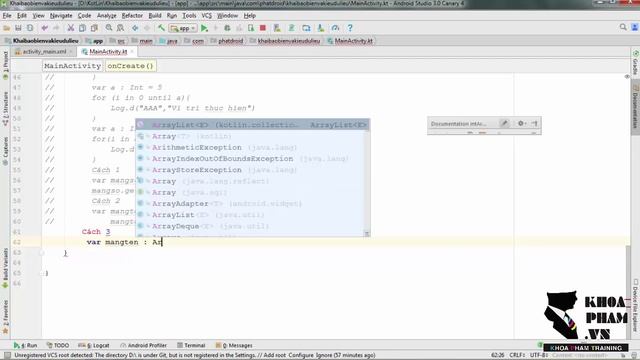Open Replace toolbar icon
Screen dimensions: 640x360
click(120, 28)
